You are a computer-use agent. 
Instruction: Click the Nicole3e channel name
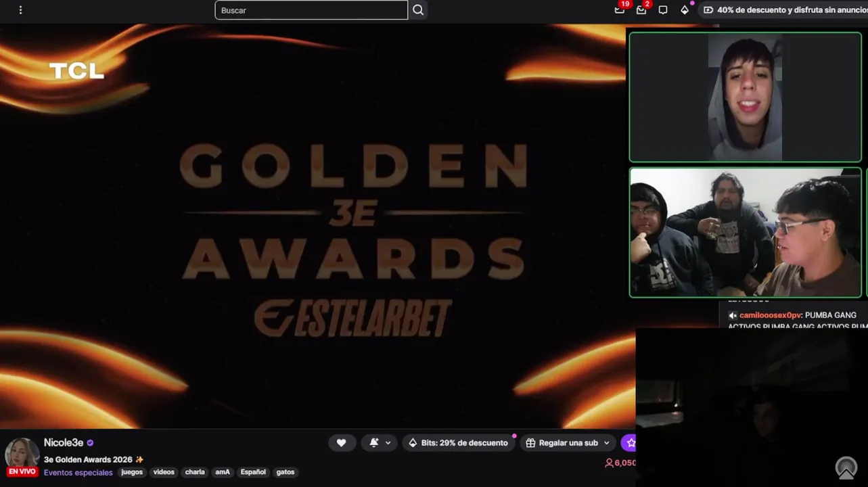click(x=64, y=442)
